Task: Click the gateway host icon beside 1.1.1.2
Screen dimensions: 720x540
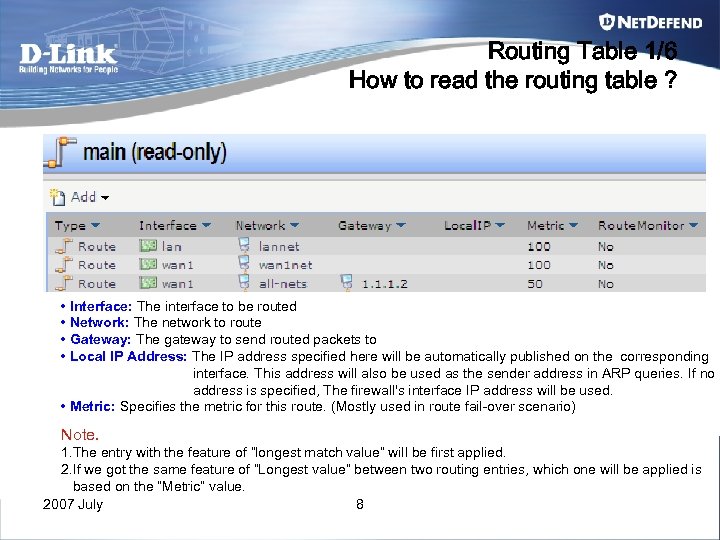Action: click(x=347, y=282)
